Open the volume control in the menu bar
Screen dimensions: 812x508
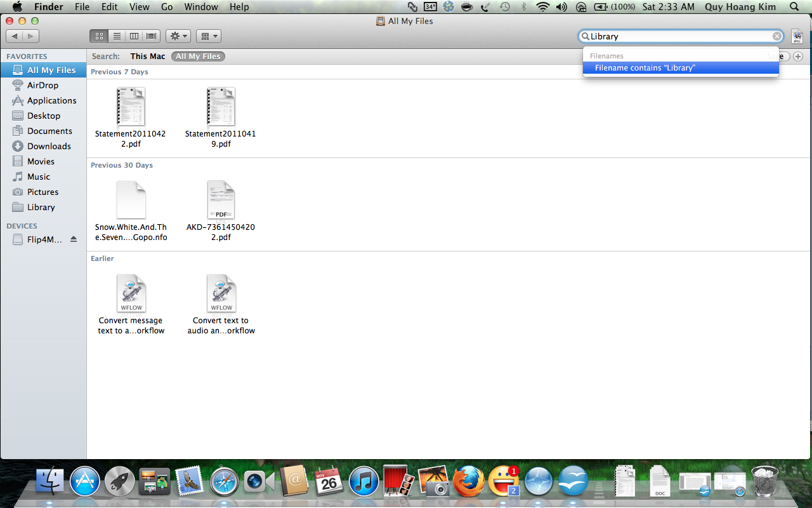pos(561,7)
